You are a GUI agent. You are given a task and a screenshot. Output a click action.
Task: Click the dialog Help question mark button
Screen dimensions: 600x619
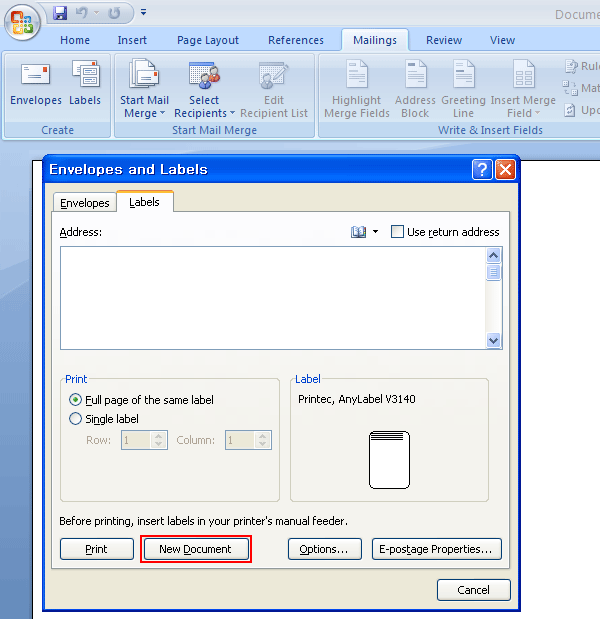click(482, 170)
